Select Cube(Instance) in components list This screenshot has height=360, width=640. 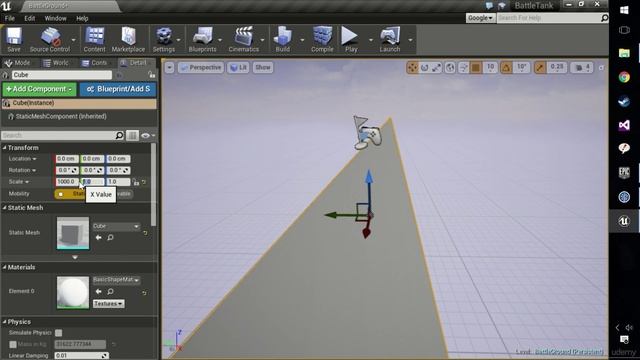coord(79,103)
